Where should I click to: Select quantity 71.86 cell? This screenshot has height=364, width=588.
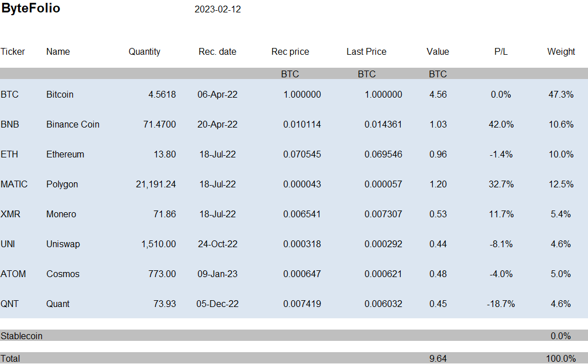(165, 214)
